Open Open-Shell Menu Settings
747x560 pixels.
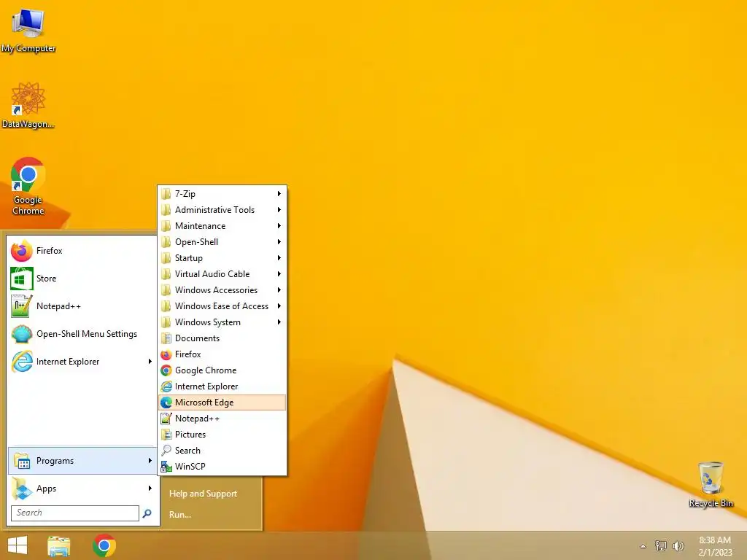(82, 334)
